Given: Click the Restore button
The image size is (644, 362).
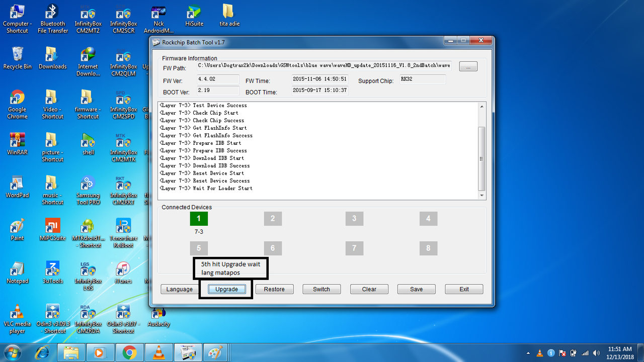Looking at the screenshot, I should click(274, 289).
